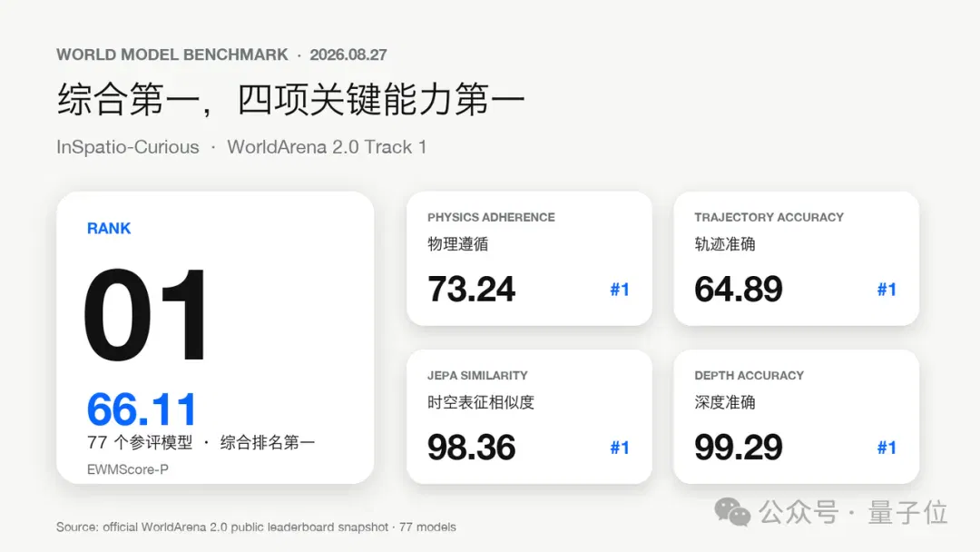Click the 时空表征相似度 label

click(481, 402)
